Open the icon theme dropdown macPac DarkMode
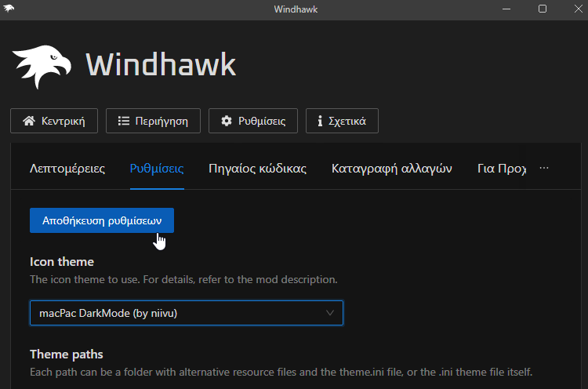 [x=187, y=313]
